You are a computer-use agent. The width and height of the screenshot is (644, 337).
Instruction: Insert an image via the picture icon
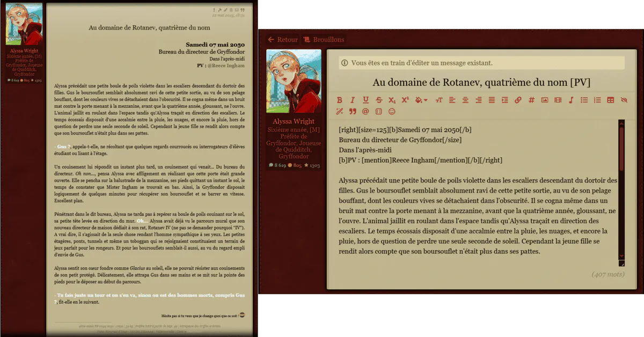pyautogui.click(x=544, y=100)
